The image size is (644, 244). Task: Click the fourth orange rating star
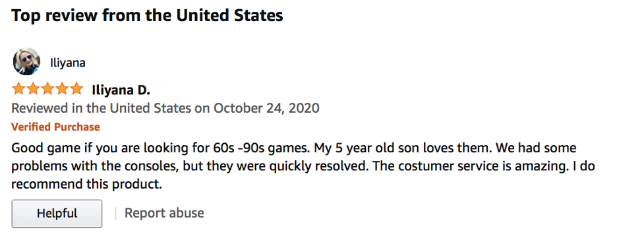pyautogui.click(x=61, y=89)
